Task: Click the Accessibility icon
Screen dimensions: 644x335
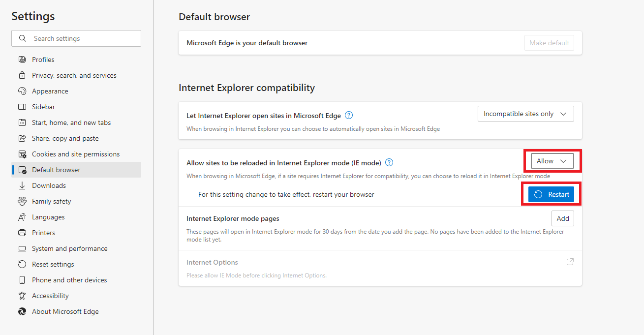Action: click(22, 295)
